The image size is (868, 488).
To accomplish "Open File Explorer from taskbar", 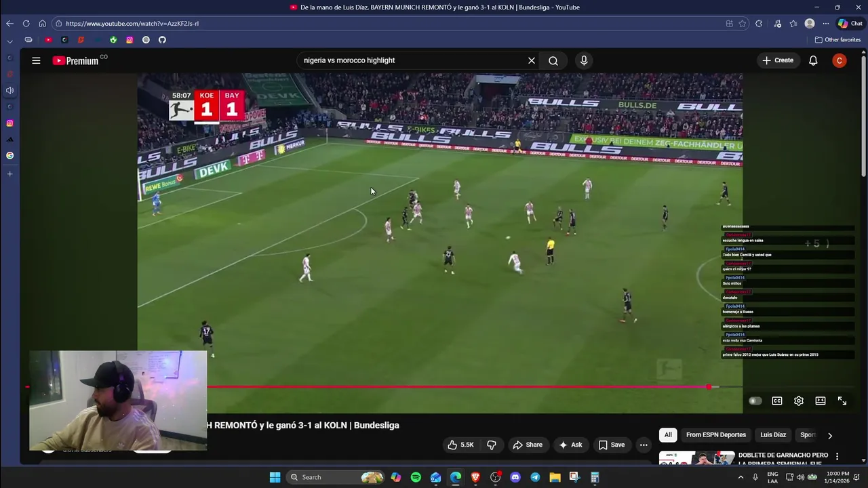I will (555, 477).
